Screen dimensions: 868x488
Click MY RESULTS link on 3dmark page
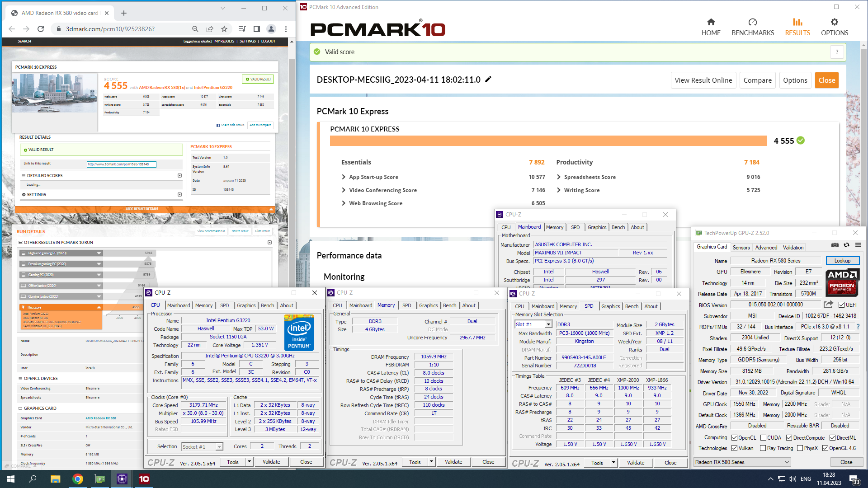(x=224, y=41)
